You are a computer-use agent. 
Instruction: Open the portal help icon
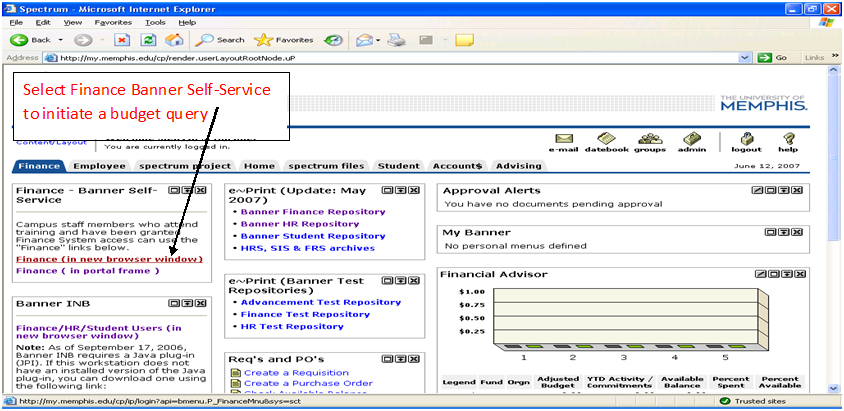[x=788, y=139]
